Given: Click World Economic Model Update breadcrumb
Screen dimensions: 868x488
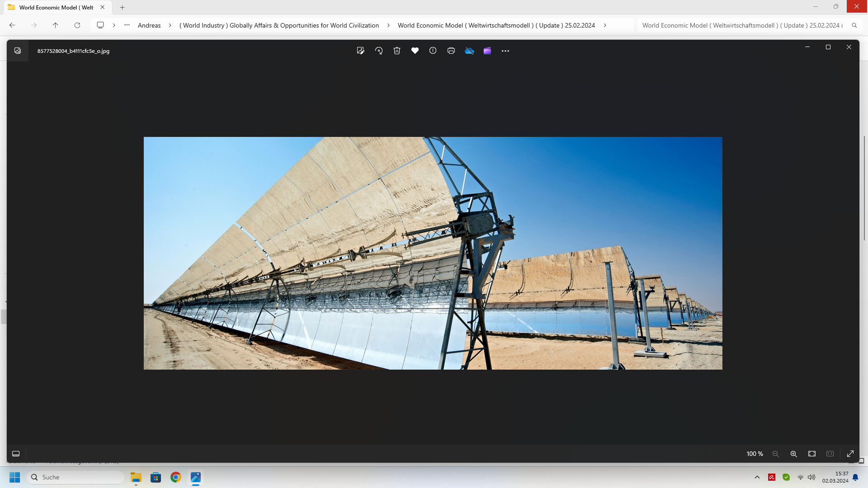Looking at the screenshot, I should point(496,25).
